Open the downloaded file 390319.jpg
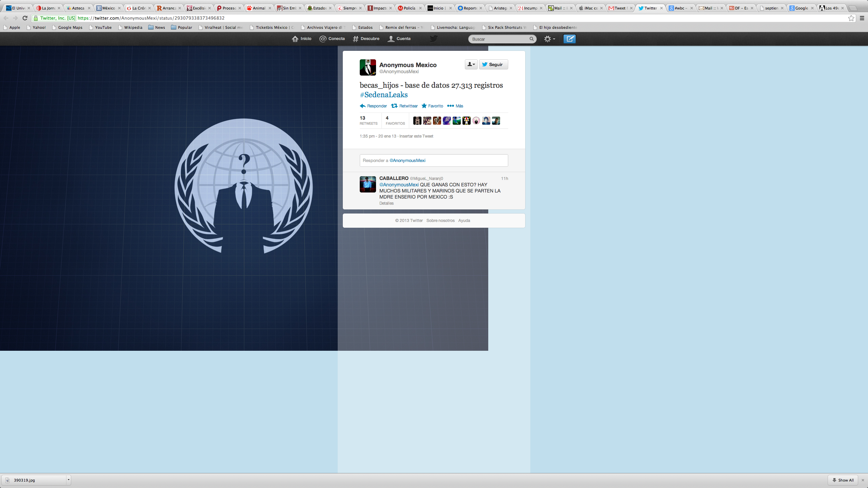This screenshot has width=868, height=488. pyautogui.click(x=34, y=480)
